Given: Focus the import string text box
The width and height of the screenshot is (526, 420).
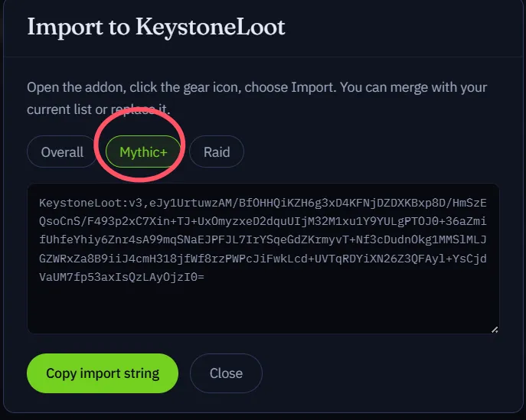Looking at the screenshot, I should (263, 259).
